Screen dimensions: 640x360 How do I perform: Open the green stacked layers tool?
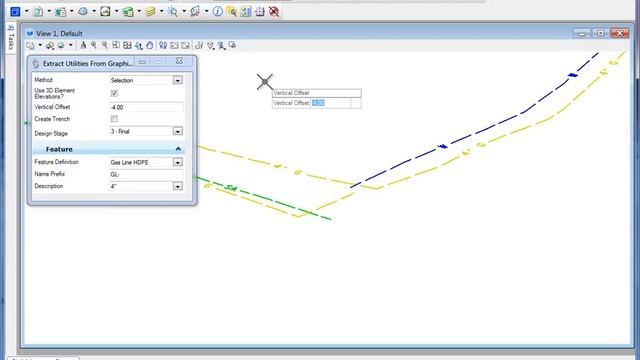point(128,11)
